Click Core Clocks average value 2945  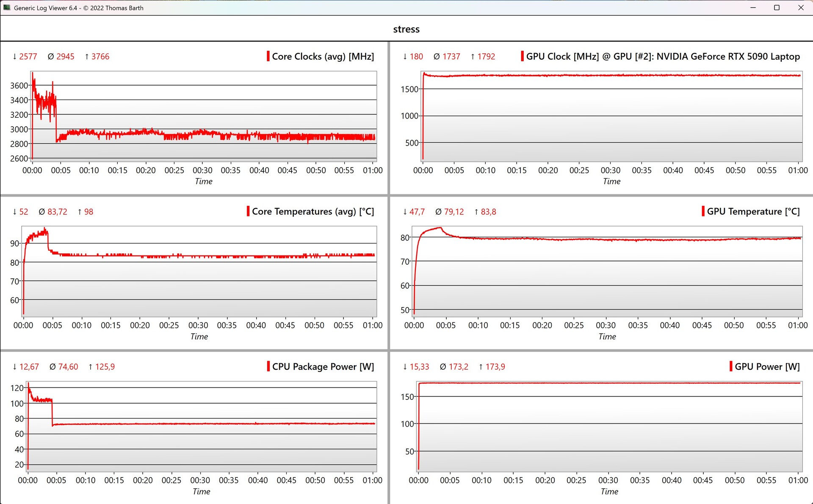coord(65,56)
